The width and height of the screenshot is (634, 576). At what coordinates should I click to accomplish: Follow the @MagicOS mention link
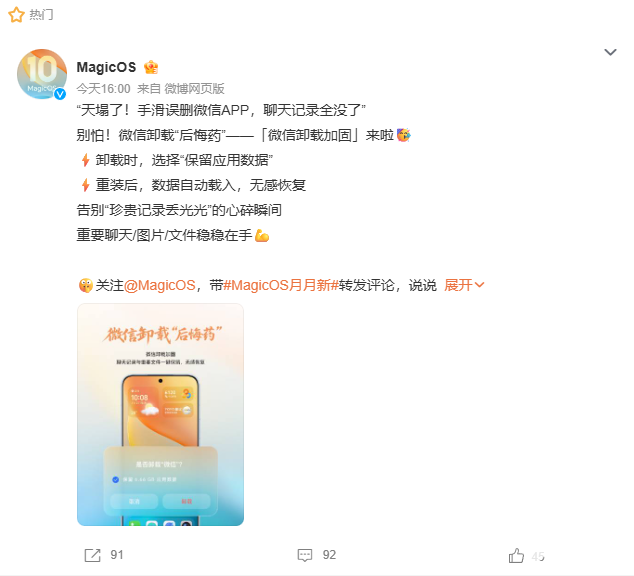(x=160, y=285)
